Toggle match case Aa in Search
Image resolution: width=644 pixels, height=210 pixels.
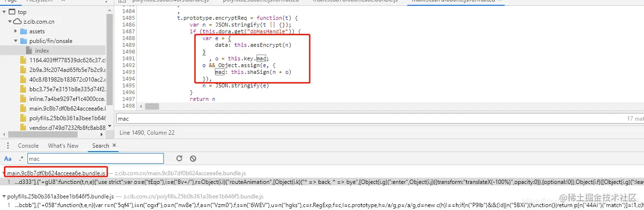coord(8,158)
